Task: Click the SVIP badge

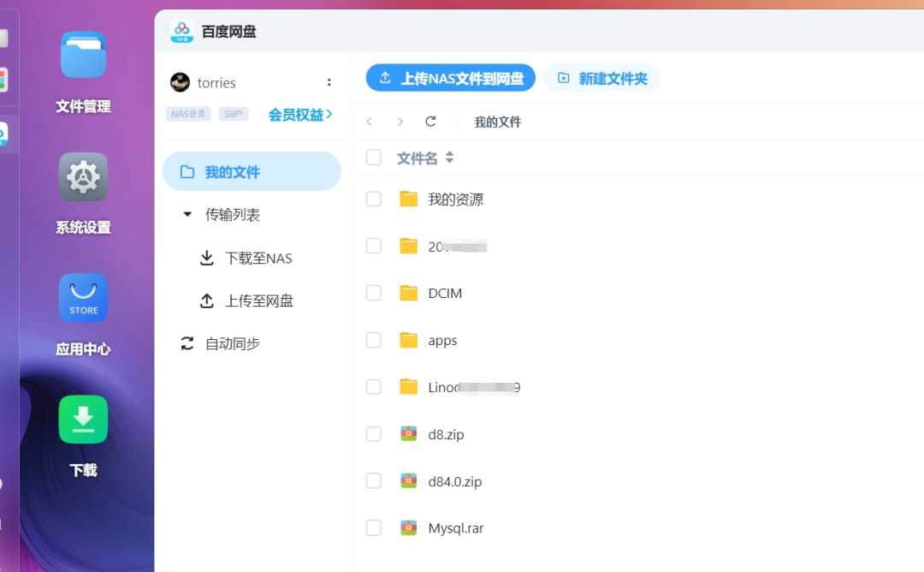Action: click(x=234, y=114)
